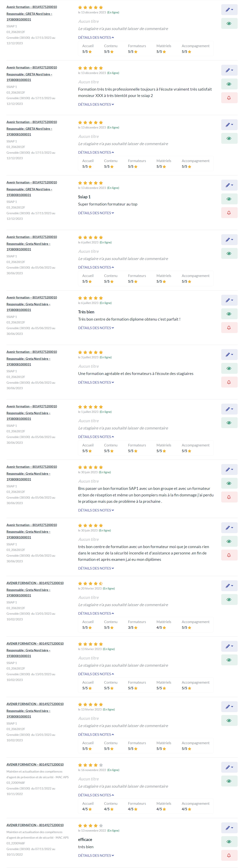Image resolution: width=242 pixels, height=868 pixels.
Task: Expand 'Détails des notes' under 'Très bien' review
Action: coord(96,328)
